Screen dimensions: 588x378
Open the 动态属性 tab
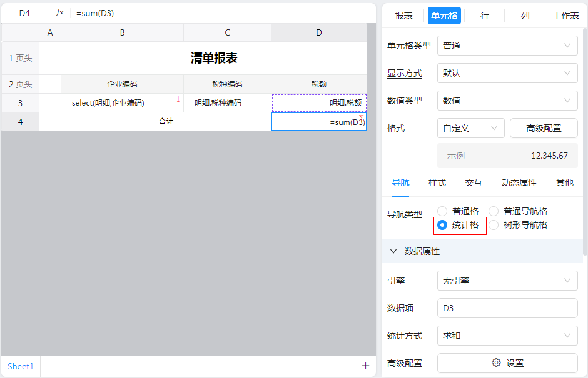click(x=519, y=182)
